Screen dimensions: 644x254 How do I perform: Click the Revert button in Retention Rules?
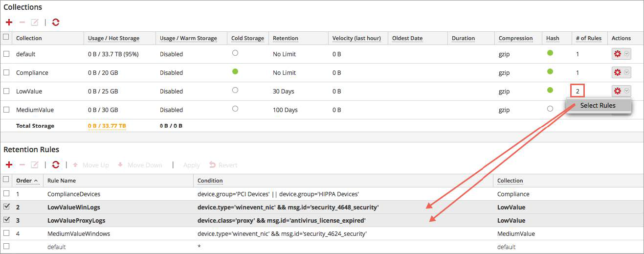pos(223,165)
